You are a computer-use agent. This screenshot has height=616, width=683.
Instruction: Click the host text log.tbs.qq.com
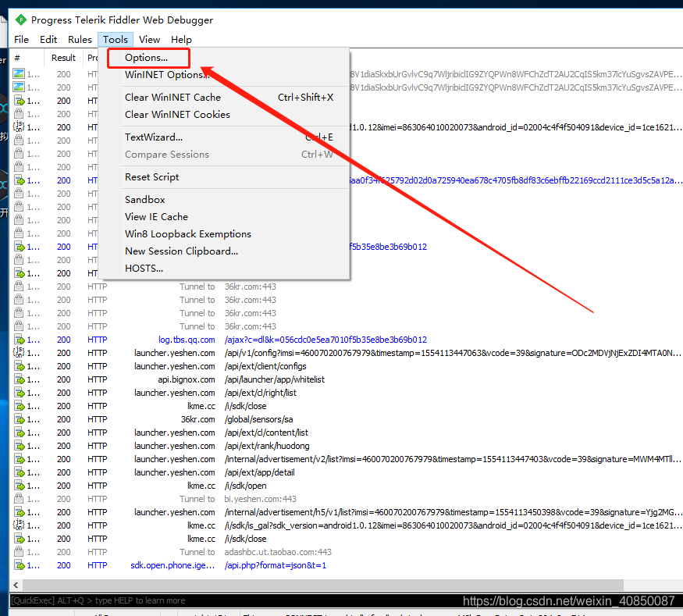coord(187,340)
